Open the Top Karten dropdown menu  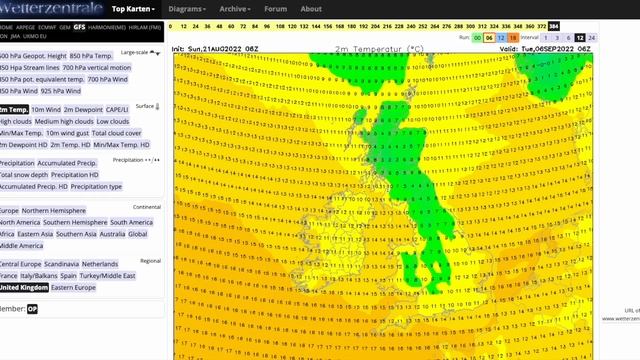pyautogui.click(x=133, y=9)
